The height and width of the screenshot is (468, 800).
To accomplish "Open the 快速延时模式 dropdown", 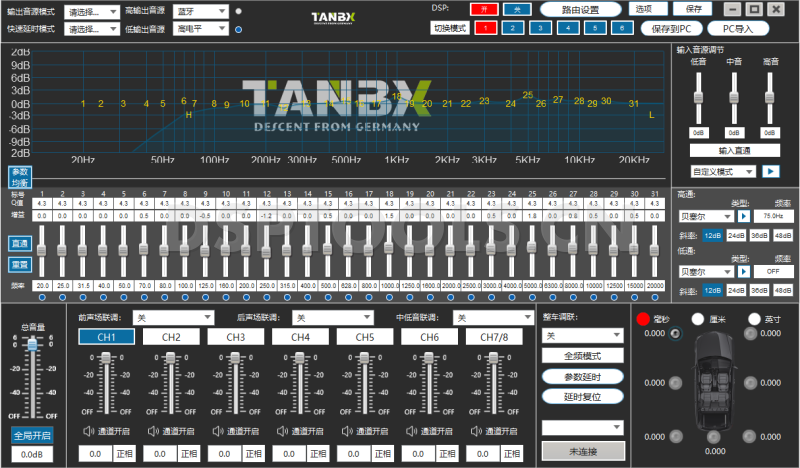I will pyautogui.click(x=92, y=29).
